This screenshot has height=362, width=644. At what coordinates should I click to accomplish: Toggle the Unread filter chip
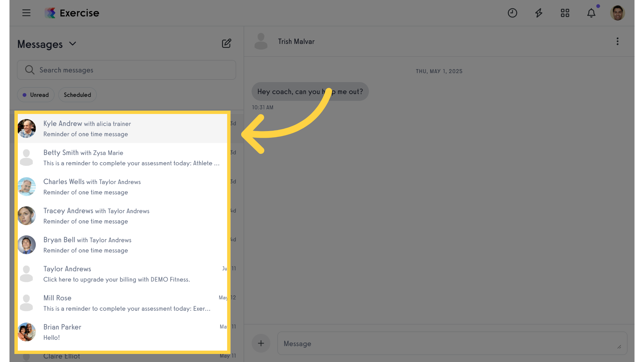pos(36,95)
